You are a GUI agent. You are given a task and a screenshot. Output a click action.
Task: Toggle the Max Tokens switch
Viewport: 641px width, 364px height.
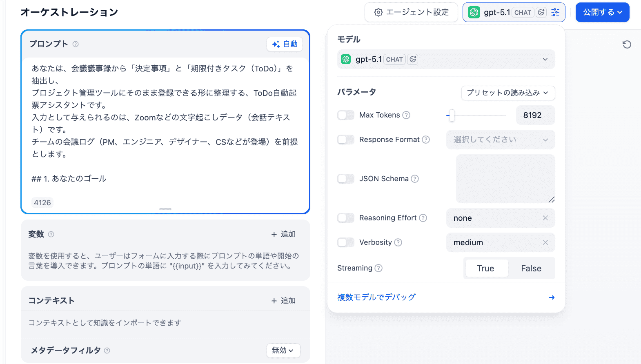click(x=346, y=115)
